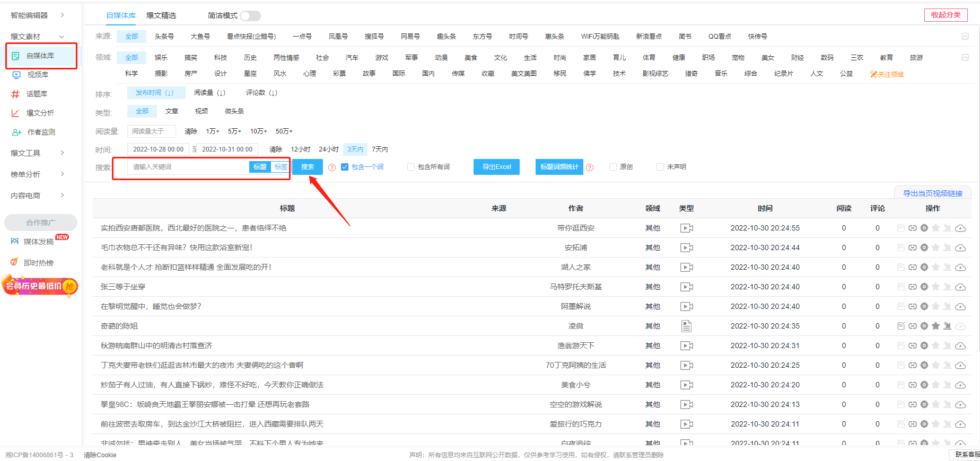Toggle the 简洁模式 switch
The height and width of the screenshot is (461, 980).
pyautogui.click(x=250, y=16)
